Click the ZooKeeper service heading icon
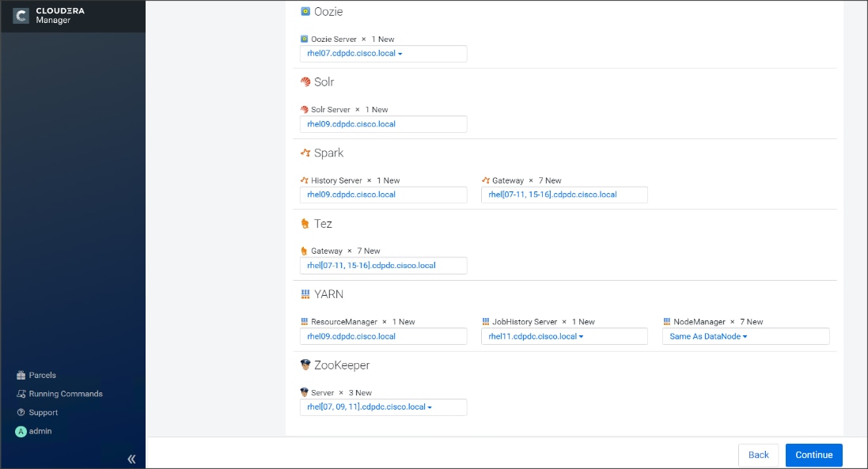The width and height of the screenshot is (868, 469). tap(305, 365)
